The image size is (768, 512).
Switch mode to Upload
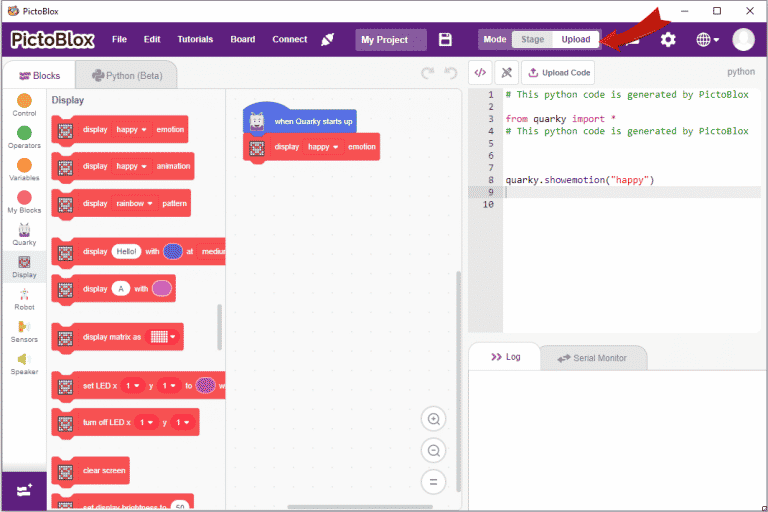[576, 39]
